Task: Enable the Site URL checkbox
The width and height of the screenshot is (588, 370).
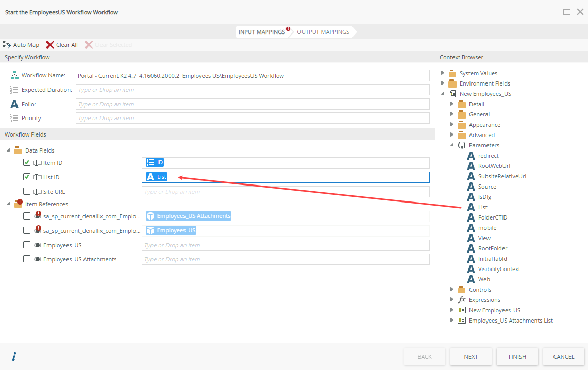Action: 27,192
